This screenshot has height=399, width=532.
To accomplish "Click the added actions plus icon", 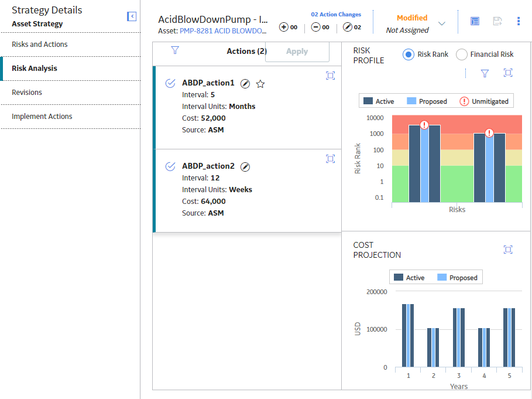I will click(284, 27).
